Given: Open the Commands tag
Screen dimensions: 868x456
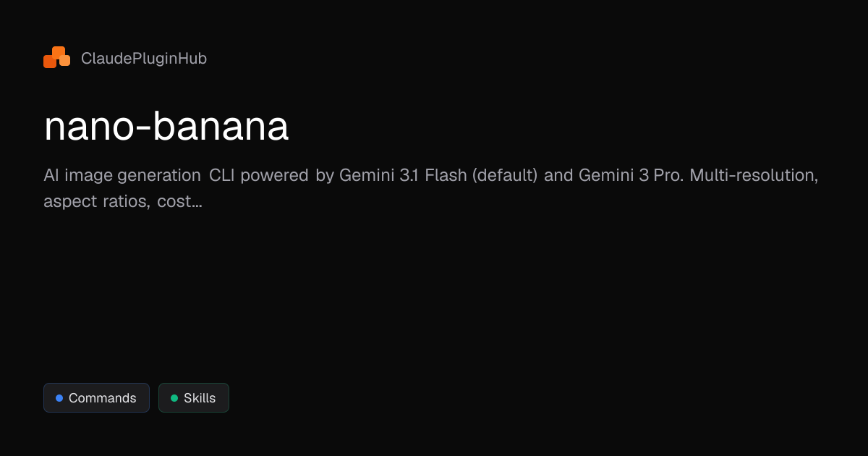Looking at the screenshot, I should click(x=96, y=398).
